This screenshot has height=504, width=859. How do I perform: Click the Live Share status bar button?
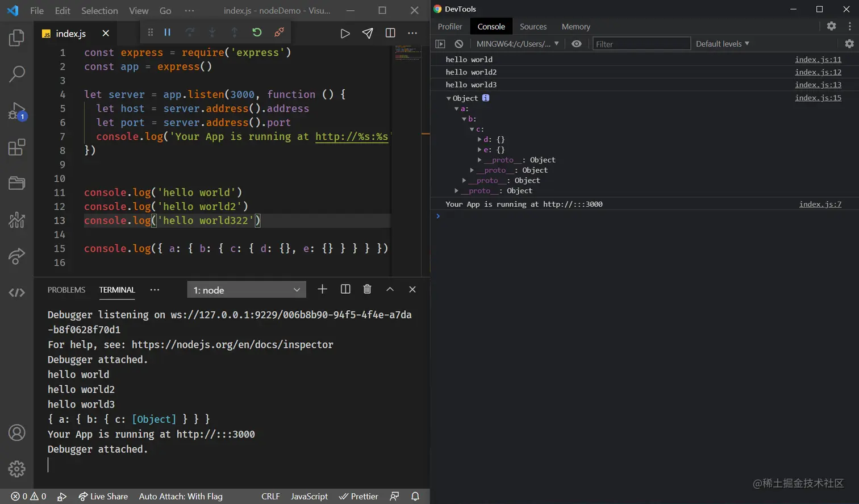(x=103, y=497)
